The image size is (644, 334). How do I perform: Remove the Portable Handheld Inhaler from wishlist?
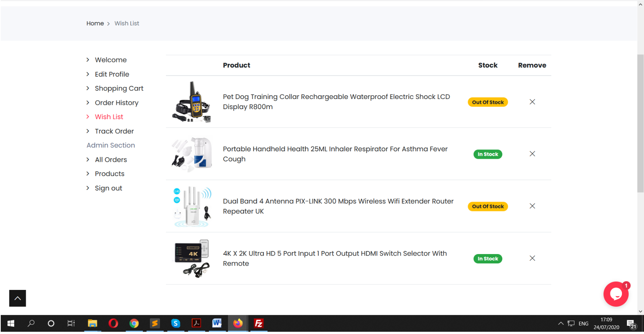click(532, 154)
